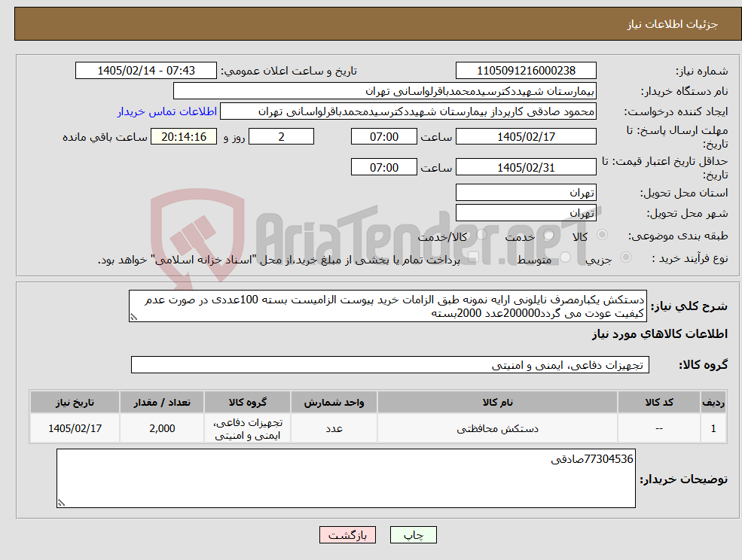
Task: Click the تجهیزات دفاعی، ایمنی و امنیتی table cell
Action: (x=248, y=428)
